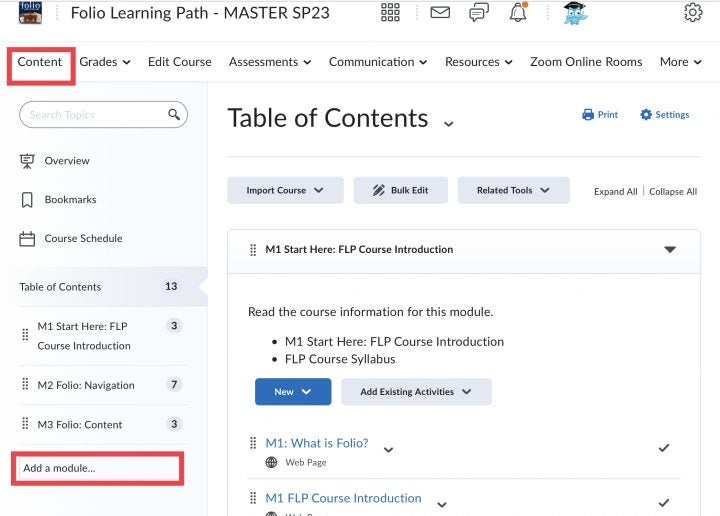Click drag handle beside M1 FLP Course Introduction topic
This screenshot has height=516, width=720.
coord(253,498)
